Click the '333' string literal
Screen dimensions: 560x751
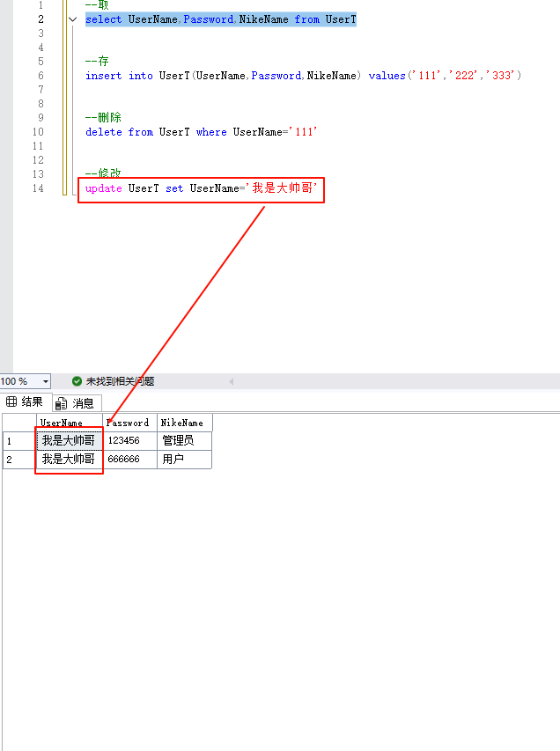[502, 76]
